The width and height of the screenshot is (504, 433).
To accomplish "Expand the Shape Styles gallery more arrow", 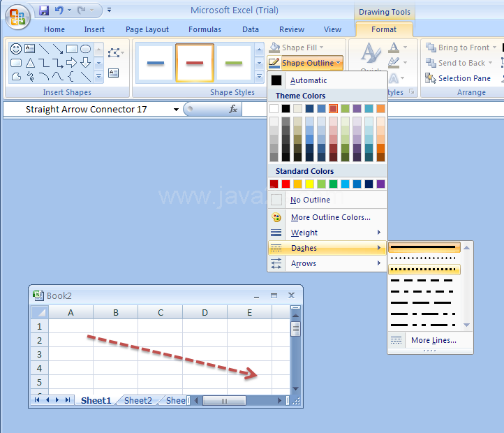I will [259, 77].
